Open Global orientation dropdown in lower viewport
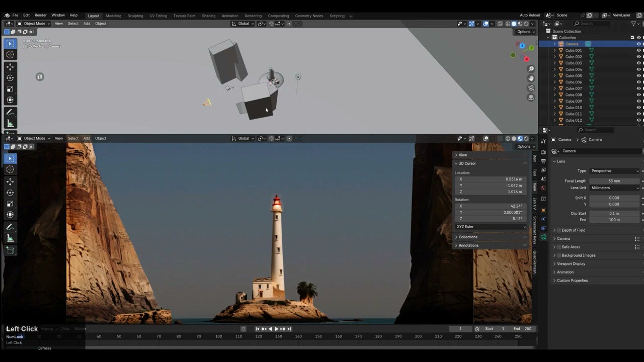 [x=243, y=138]
